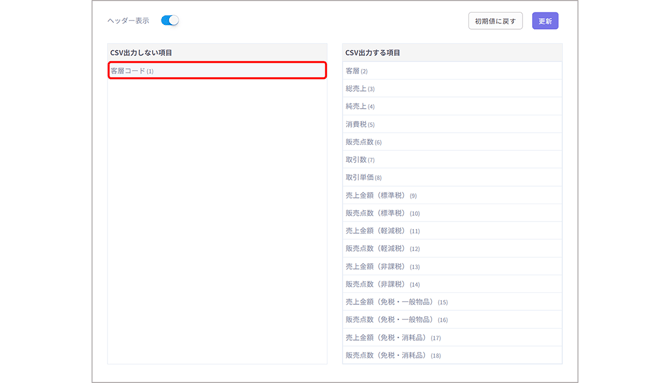This screenshot has height=383, width=670.
Task: Click the ヘッダー表示 label
Action: coord(128,21)
